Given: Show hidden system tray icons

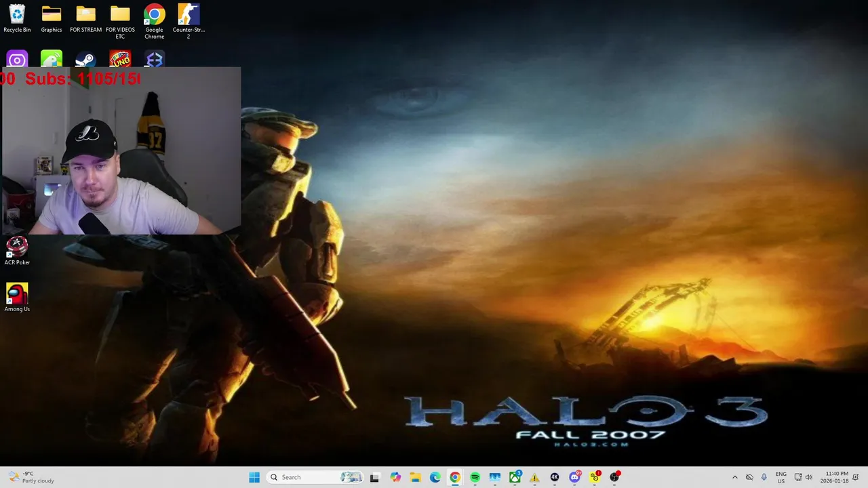Looking at the screenshot, I should pyautogui.click(x=734, y=477).
